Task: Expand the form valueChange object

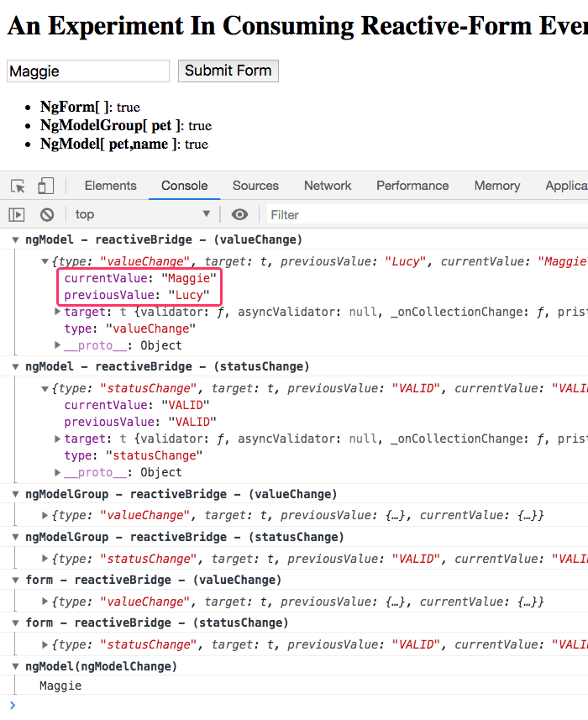Action: (45, 602)
